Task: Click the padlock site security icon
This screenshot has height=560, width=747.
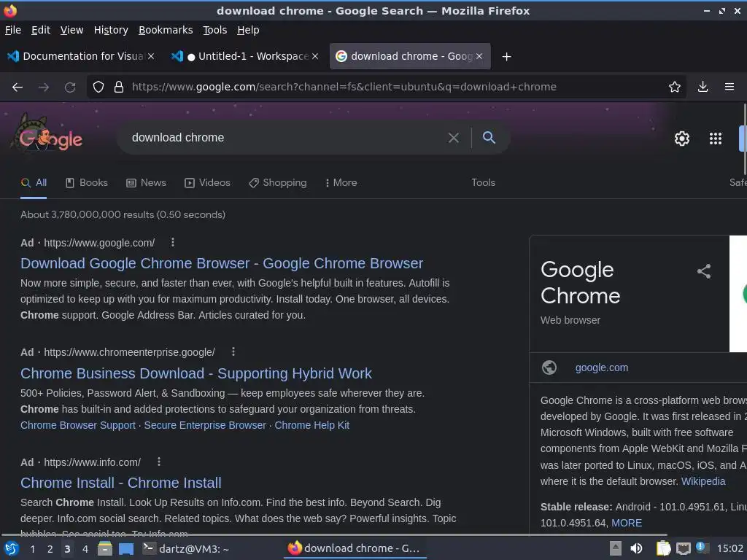Action: click(119, 87)
